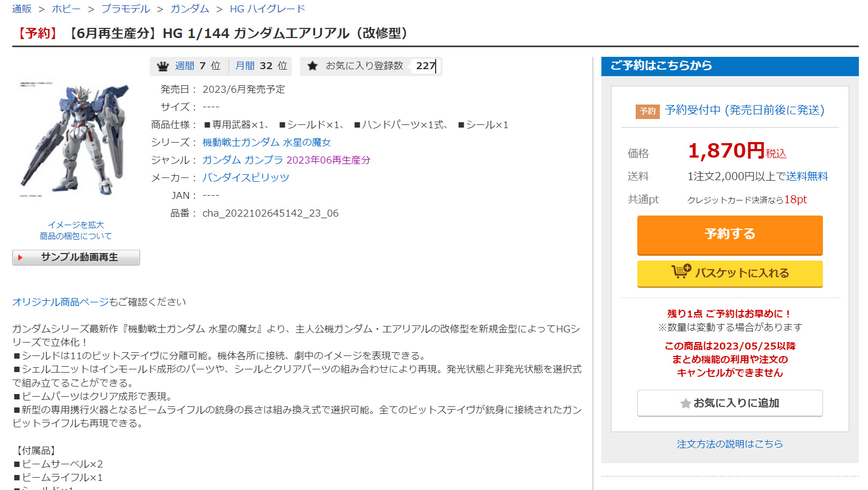The image size is (868, 490).
Task: Click the 週間 7 位 ranking text
Action: [198, 65]
